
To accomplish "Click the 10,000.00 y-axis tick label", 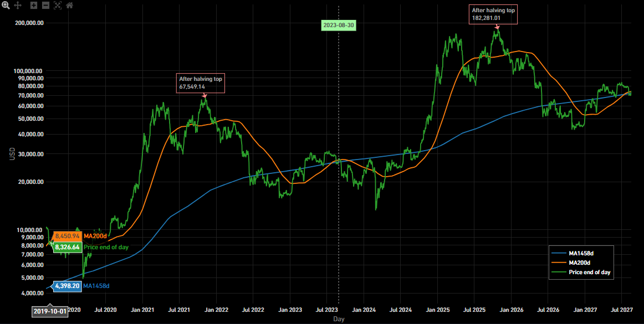I will point(30,230).
